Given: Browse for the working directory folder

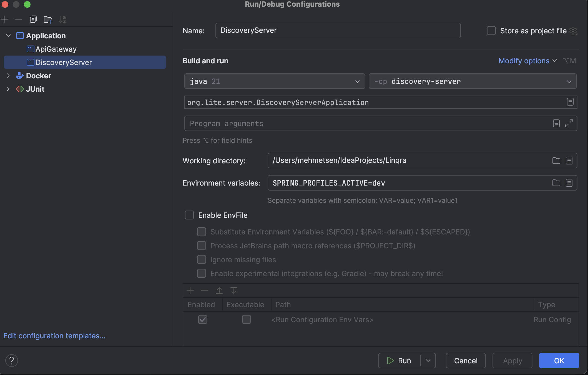Looking at the screenshot, I should click(x=556, y=161).
